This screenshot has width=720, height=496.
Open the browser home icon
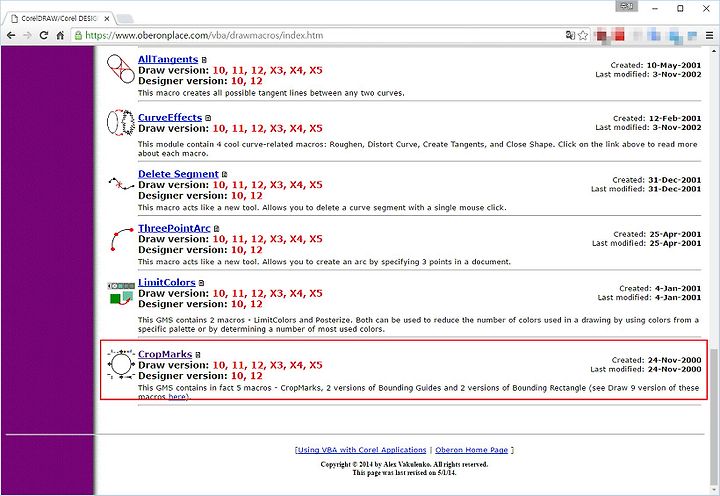point(60,35)
